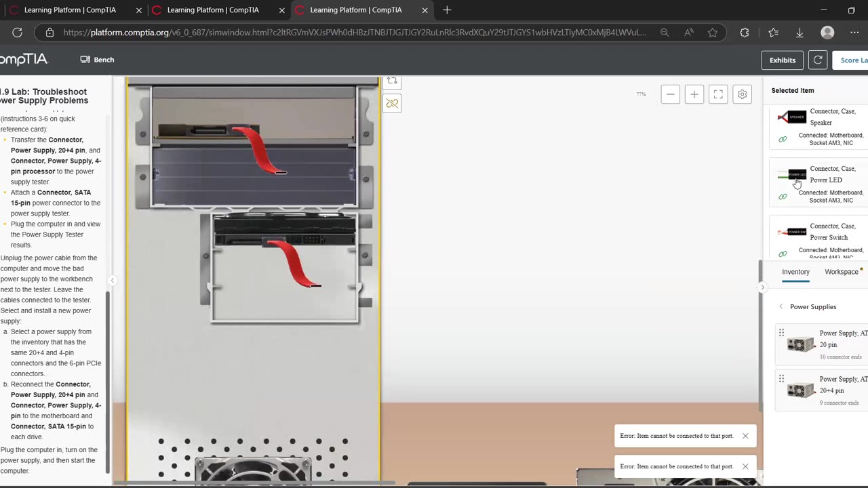
Task: Select Power Supply ATX 20 pin item
Action: coord(822,344)
